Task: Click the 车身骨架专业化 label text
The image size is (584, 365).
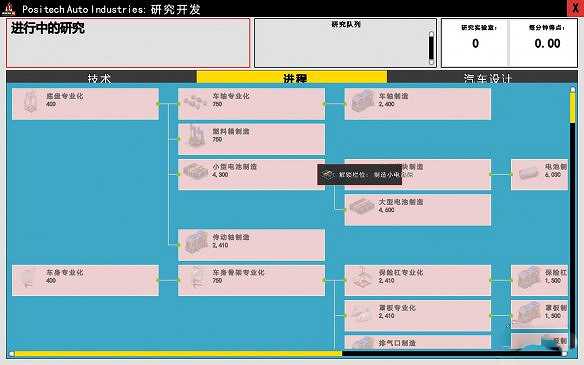Action: [238, 273]
